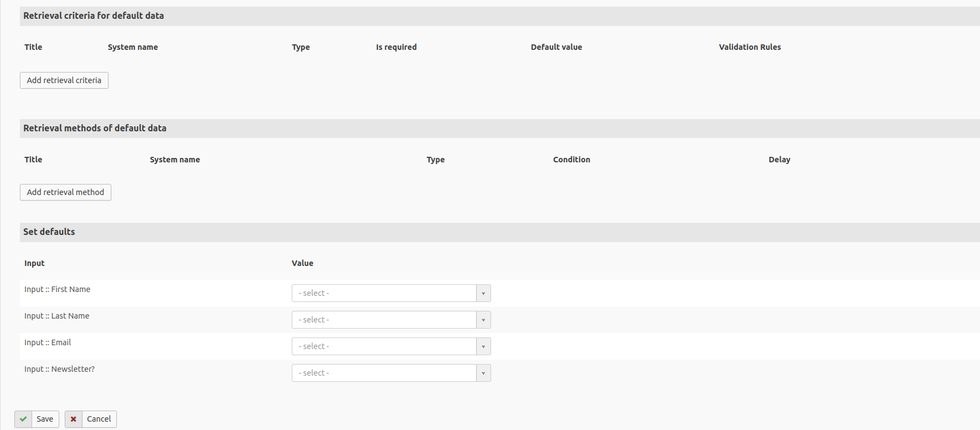This screenshot has height=430, width=980.
Task: Click the arrow icon of Newsletter? select
Action: (483, 373)
